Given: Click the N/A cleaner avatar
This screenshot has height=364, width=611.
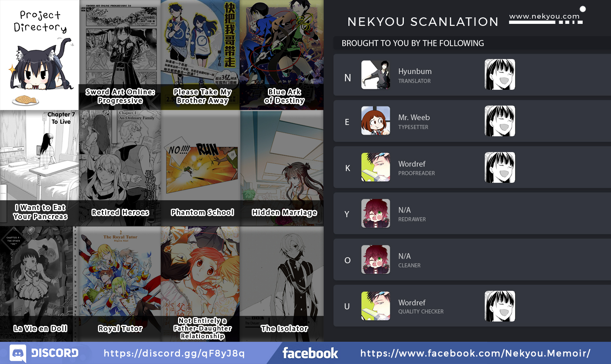Looking at the screenshot, I should pyautogui.click(x=376, y=259).
